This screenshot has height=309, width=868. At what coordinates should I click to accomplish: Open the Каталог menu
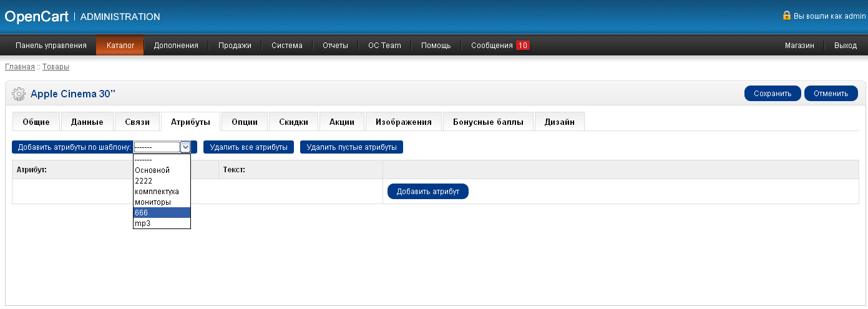[x=120, y=46]
